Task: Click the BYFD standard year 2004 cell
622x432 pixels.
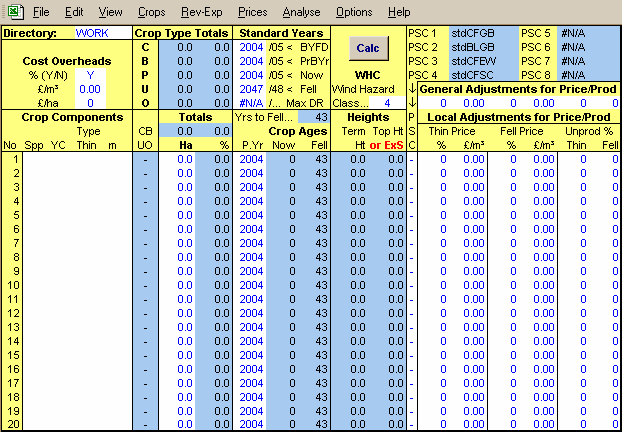Action: (x=251, y=47)
